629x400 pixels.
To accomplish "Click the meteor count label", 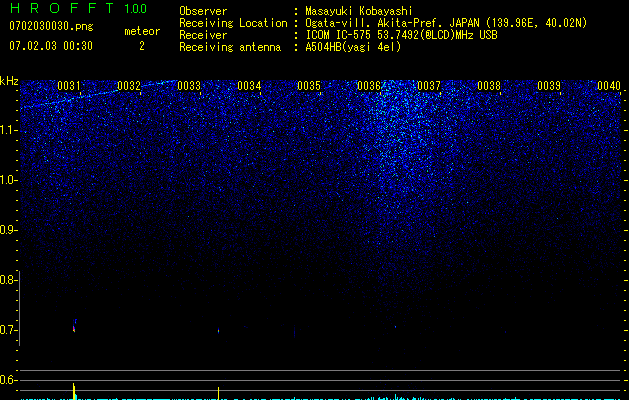I will (x=142, y=31).
